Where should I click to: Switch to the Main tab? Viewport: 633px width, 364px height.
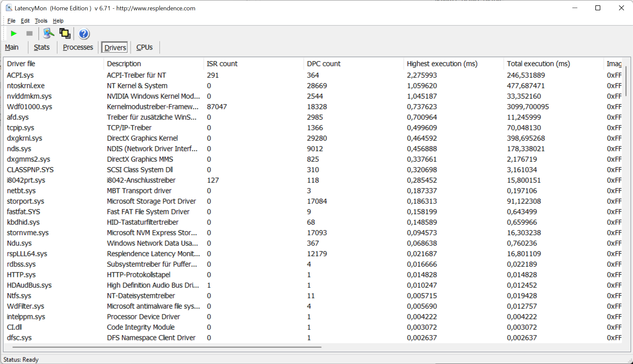coord(12,47)
